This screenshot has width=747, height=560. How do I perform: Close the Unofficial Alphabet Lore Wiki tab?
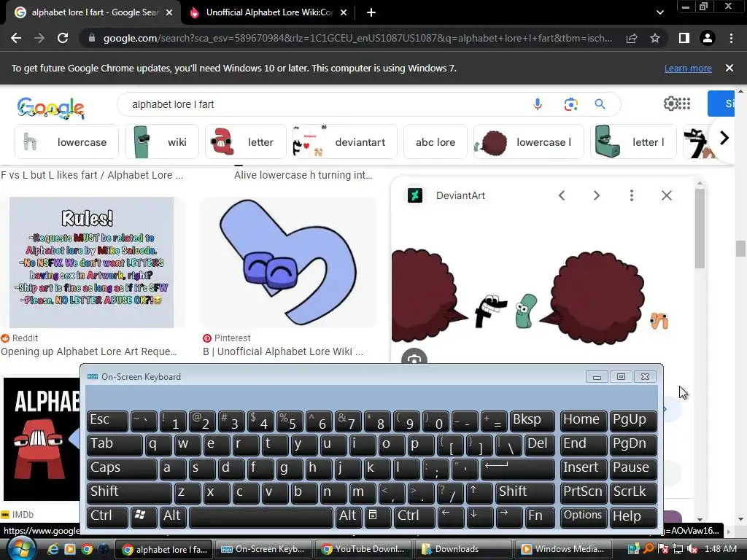click(344, 13)
